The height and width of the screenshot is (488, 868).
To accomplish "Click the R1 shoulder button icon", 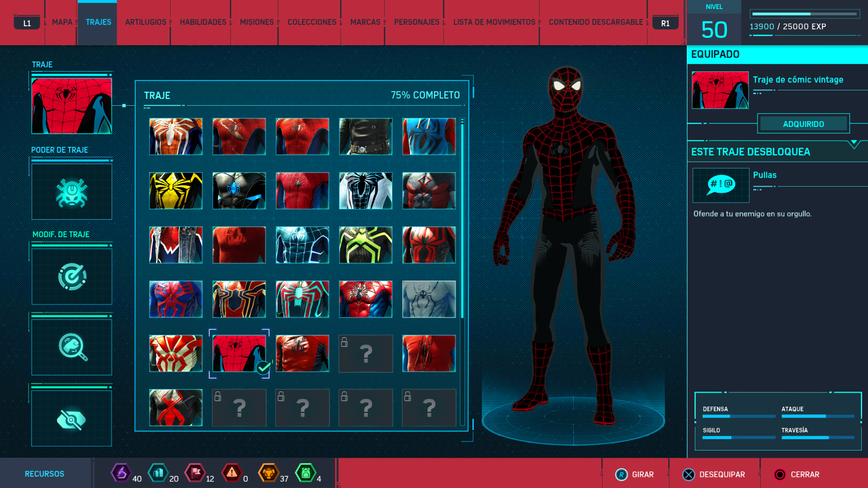I will [665, 23].
